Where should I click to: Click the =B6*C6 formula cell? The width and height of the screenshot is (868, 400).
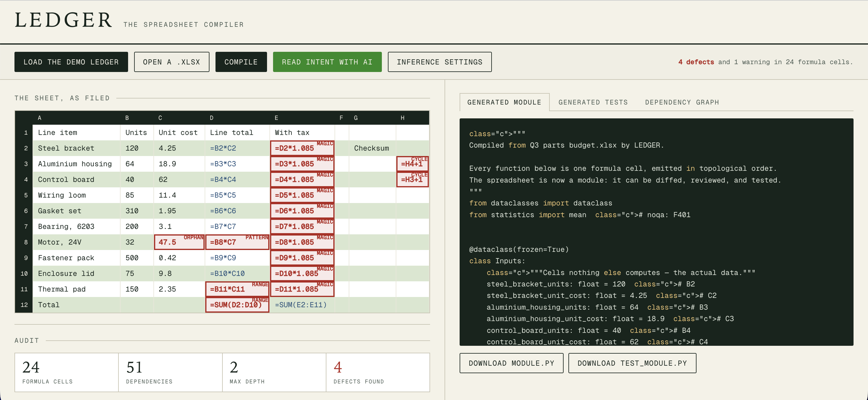(x=237, y=211)
